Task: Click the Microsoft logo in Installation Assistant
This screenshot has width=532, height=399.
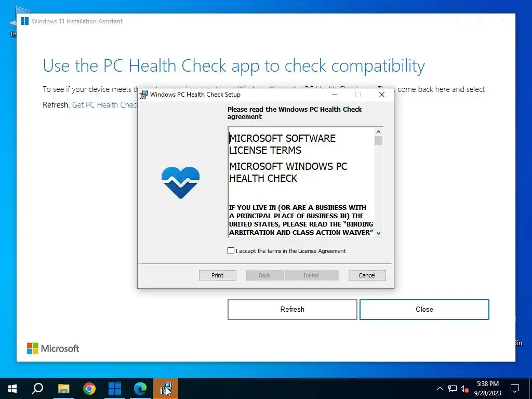Action: tap(53, 349)
